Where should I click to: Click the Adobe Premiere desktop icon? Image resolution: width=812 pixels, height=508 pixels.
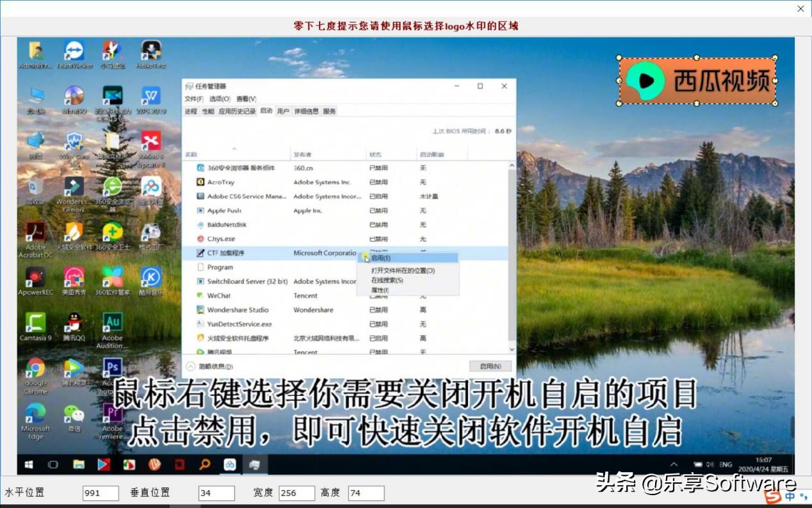click(112, 422)
